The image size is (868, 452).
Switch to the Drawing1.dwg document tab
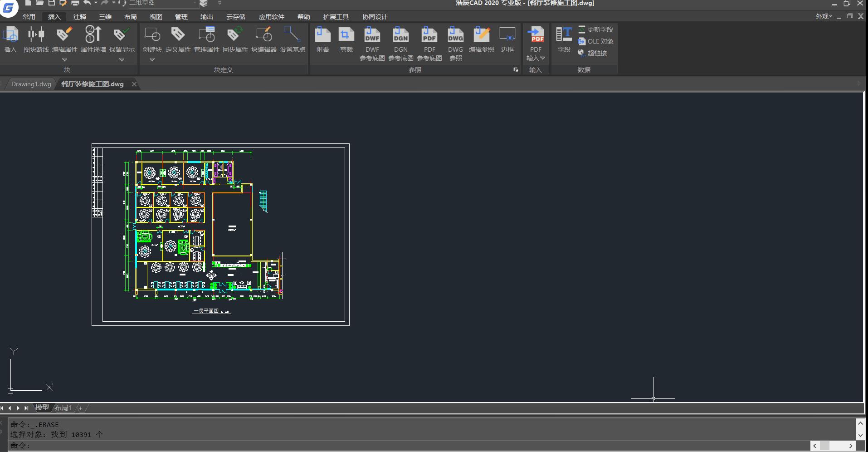click(x=31, y=84)
